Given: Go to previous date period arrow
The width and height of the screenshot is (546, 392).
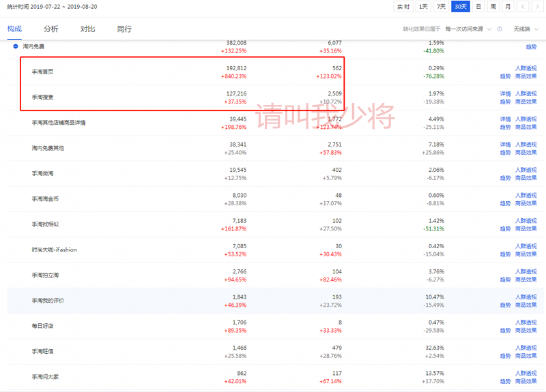Looking at the screenshot, I should (523, 7).
